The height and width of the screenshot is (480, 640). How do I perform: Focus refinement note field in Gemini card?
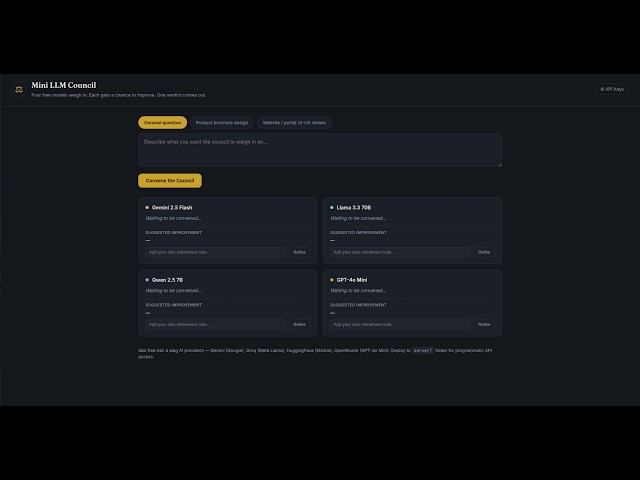(216, 252)
